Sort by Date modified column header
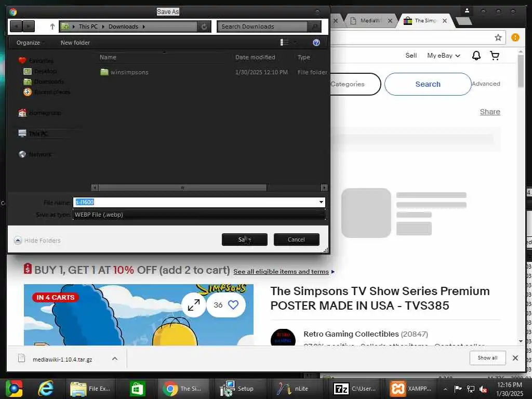 [x=255, y=57]
